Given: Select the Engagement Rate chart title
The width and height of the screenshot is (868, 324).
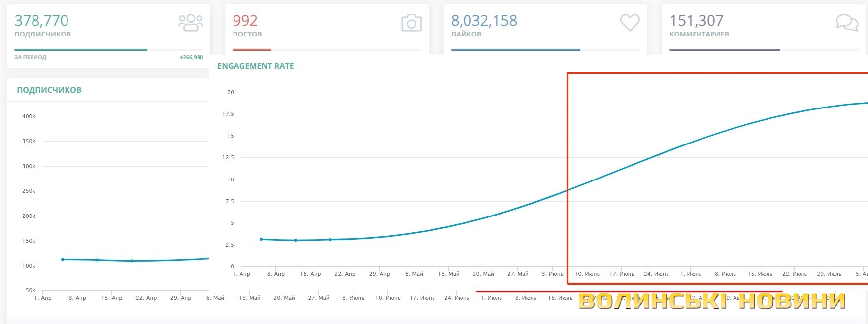Looking at the screenshot, I should pyautogui.click(x=255, y=66).
